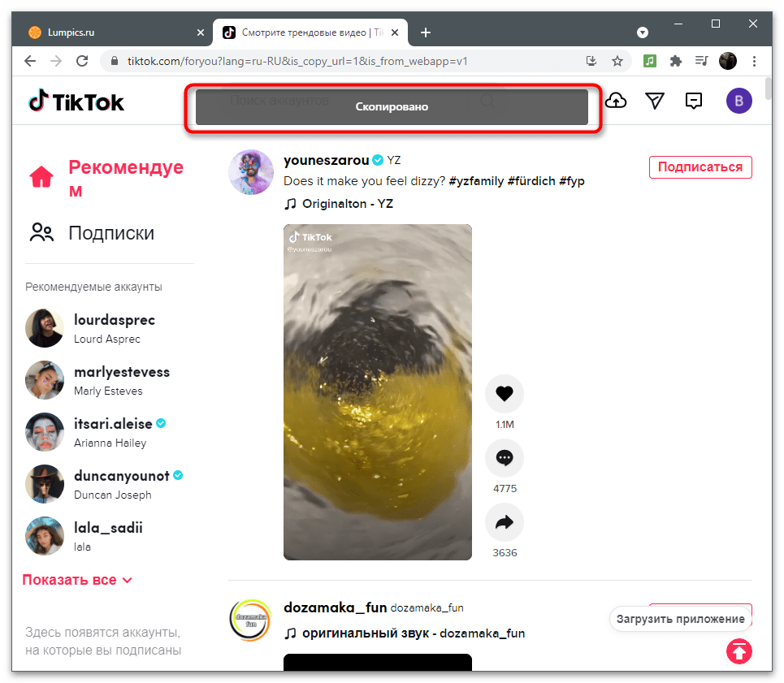
Task: Play the youneszarou video
Action: pyautogui.click(x=378, y=392)
